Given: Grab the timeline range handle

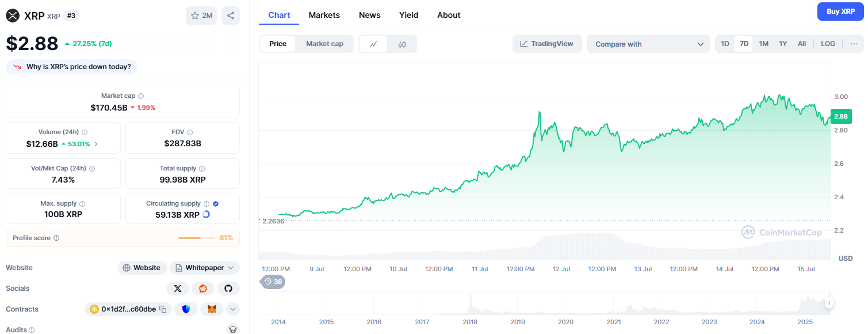Looking at the screenshot, I should tap(829, 303).
